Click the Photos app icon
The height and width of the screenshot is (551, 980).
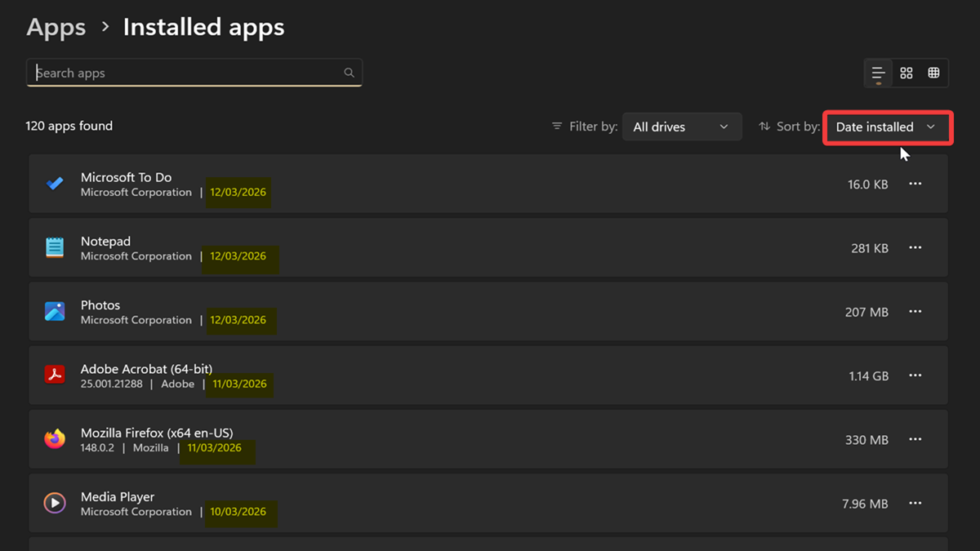point(55,311)
